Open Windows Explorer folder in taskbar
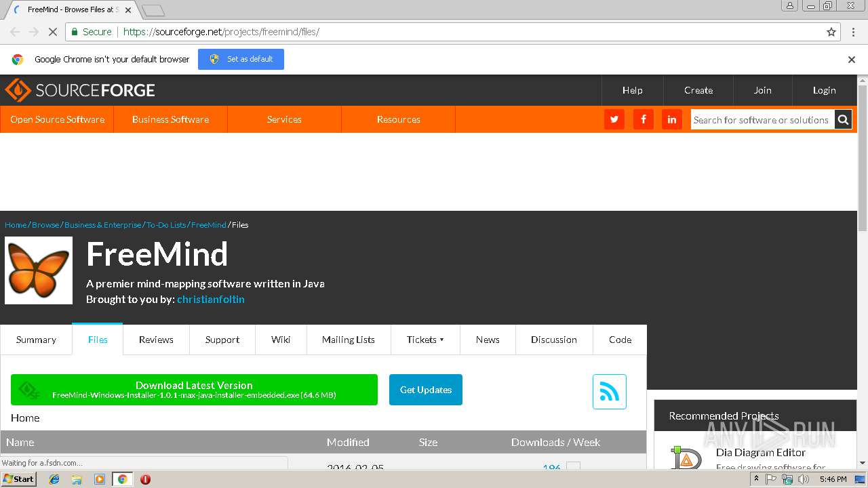Image resolution: width=868 pixels, height=488 pixels. click(x=77, y=479)
